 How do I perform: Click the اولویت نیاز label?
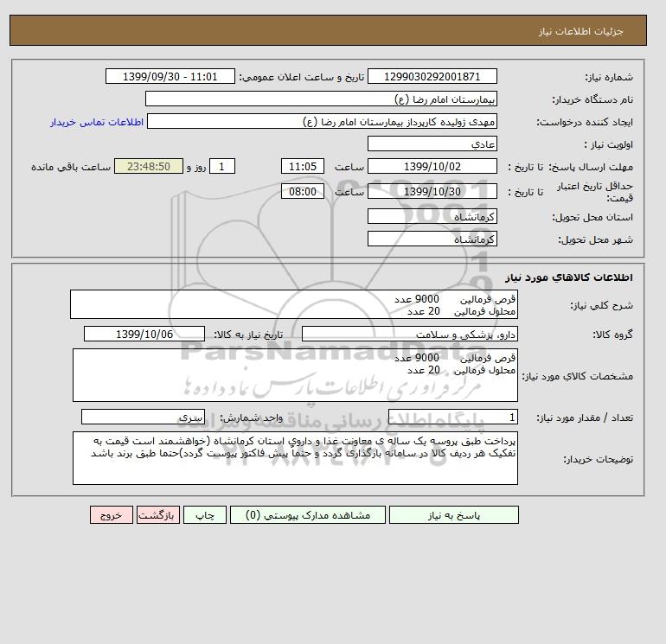609,144
